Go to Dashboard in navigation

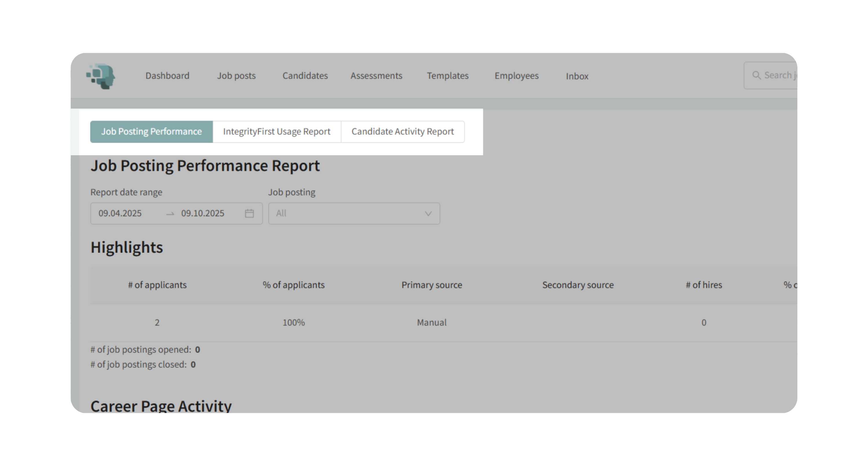point(167,76)
